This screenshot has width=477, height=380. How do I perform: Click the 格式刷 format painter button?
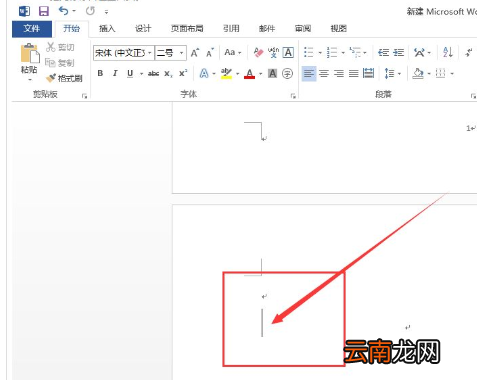click(64, 78)
